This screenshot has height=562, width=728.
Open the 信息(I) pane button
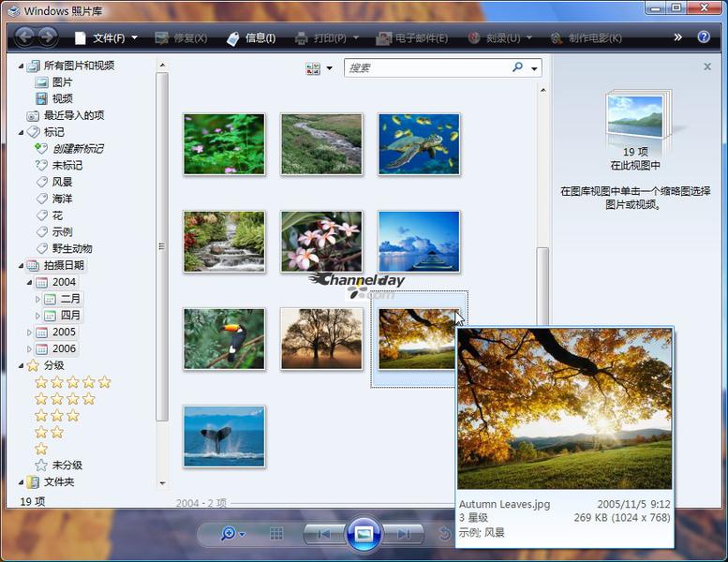[x=251, y=38]
